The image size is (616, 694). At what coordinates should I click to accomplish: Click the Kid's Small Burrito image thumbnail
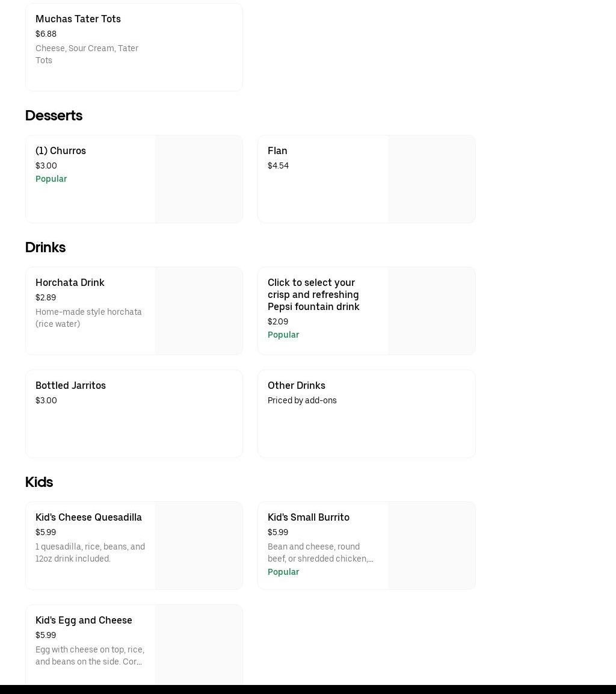[x=431, y=545]
